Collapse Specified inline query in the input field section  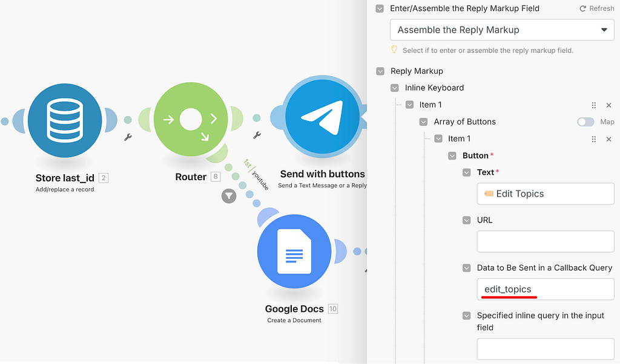point(467,316)
